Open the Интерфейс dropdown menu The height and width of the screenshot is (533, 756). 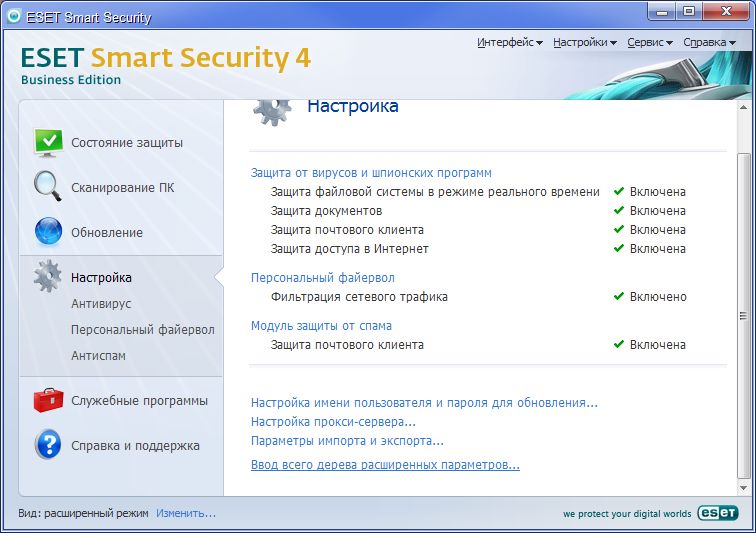click(510, 42)
